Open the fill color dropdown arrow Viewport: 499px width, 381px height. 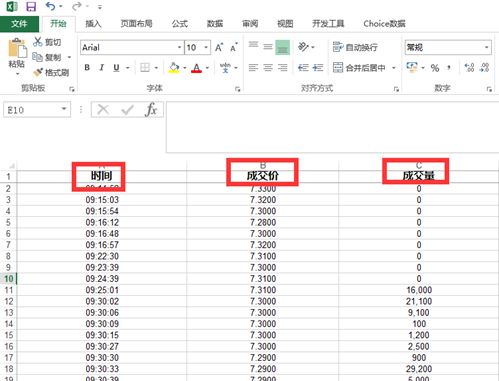(185, 68)
